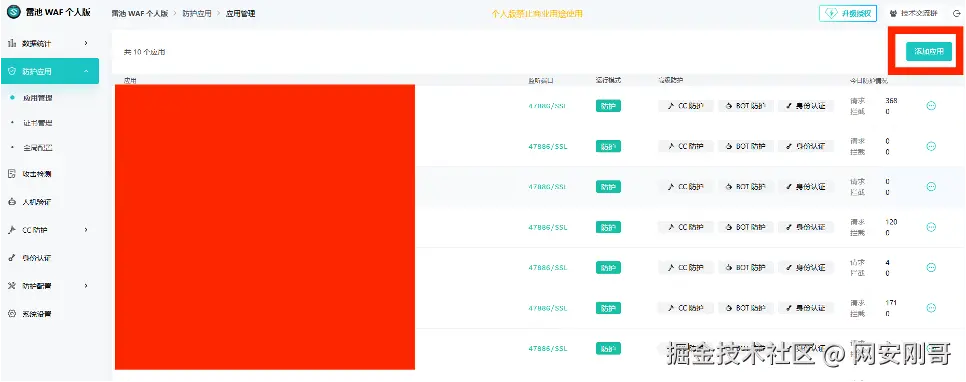Click BOT 防护 in the 368-request row
Screen dimensions: 966x382
click(x=745, y=106)
